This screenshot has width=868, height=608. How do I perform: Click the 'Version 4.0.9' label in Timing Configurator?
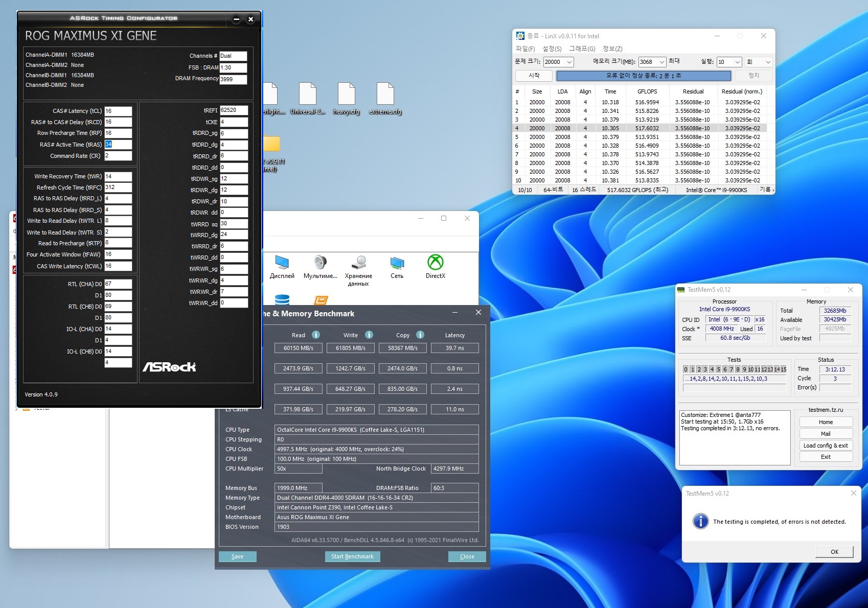tap(41, 394)
